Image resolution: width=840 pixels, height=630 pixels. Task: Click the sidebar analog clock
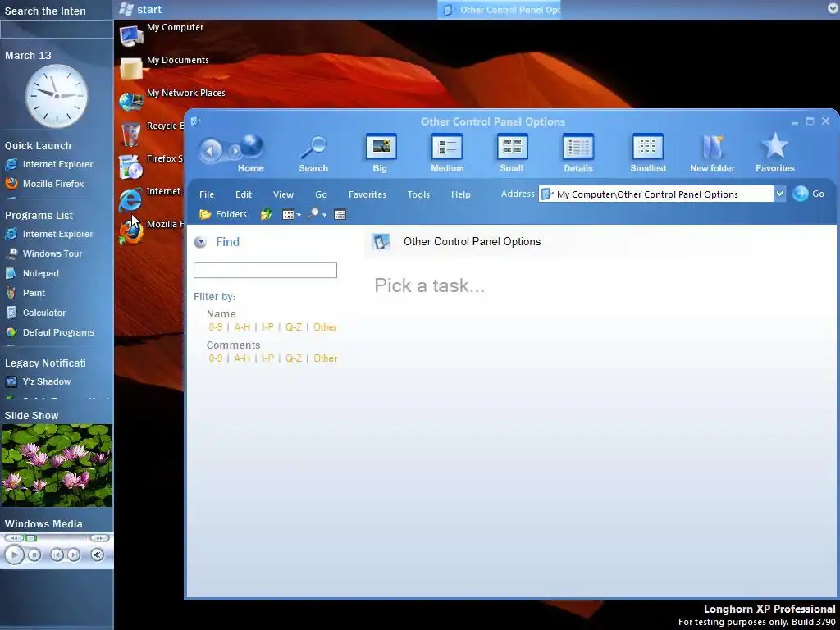pyautogui.click(x=57, y=96)
